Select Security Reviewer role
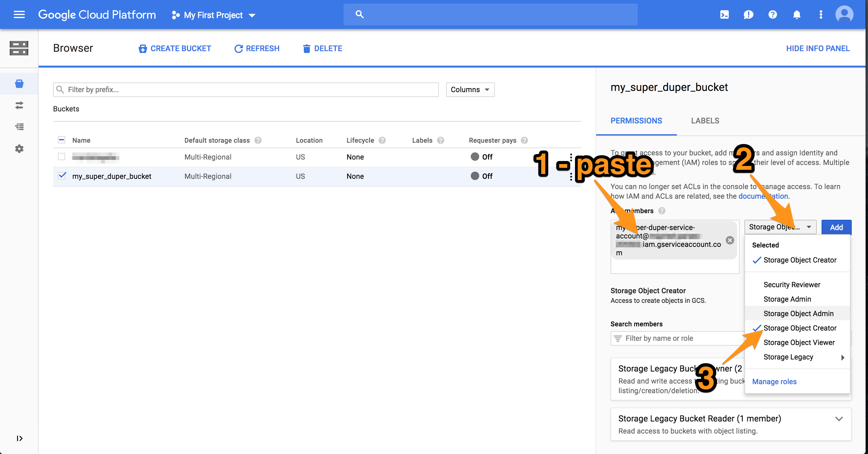 (x=797, y=285)
